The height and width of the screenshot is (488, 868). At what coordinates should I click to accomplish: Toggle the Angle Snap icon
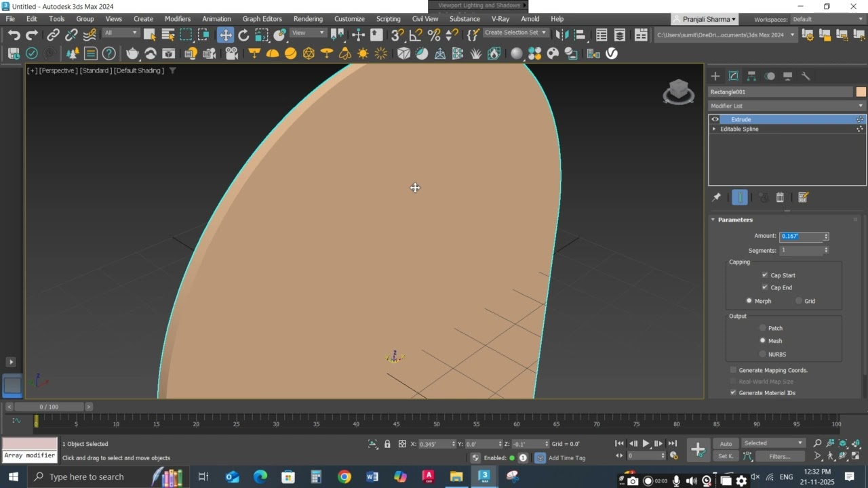(416, 35)
